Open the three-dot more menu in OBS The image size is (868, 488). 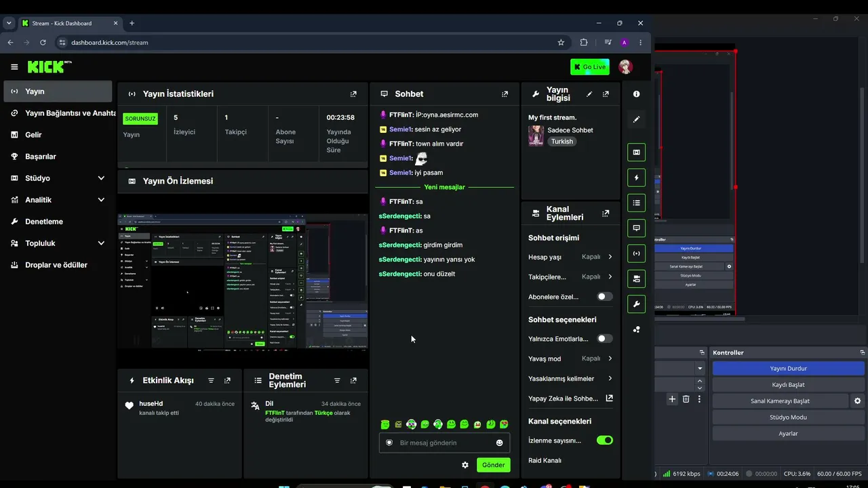click(x=699, y=399)
